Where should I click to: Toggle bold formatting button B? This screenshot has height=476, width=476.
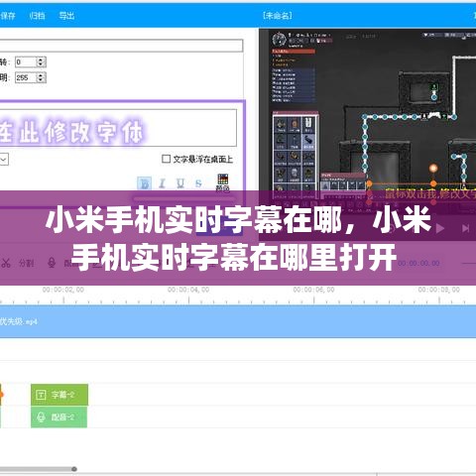coord(145,183)
